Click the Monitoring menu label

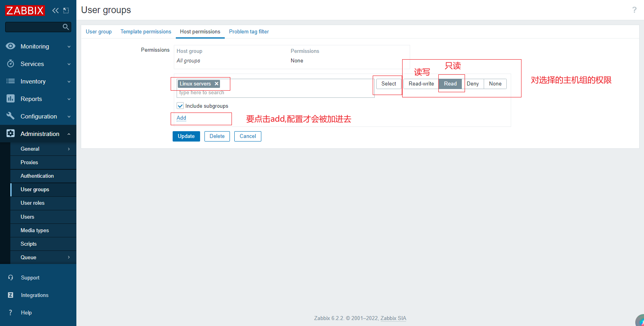pyautogui.click(x=35, y=46)
